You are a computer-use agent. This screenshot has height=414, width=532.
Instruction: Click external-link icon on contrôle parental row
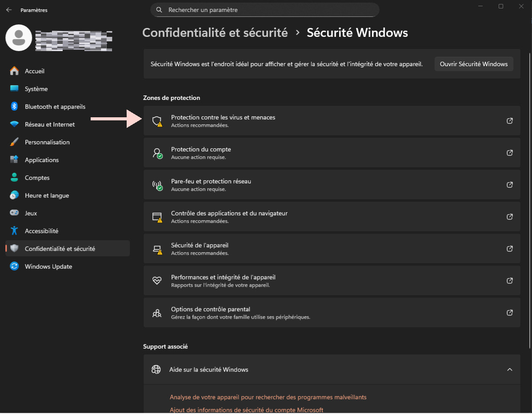[509, 312]
